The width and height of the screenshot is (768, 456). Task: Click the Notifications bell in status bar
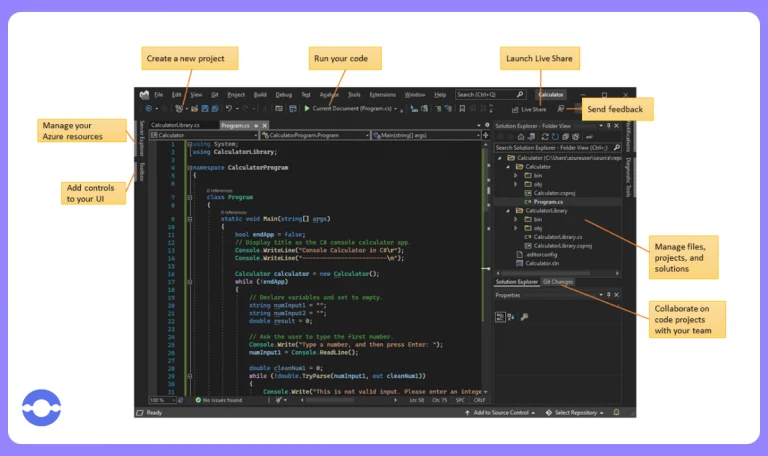[x=616, y=412]
